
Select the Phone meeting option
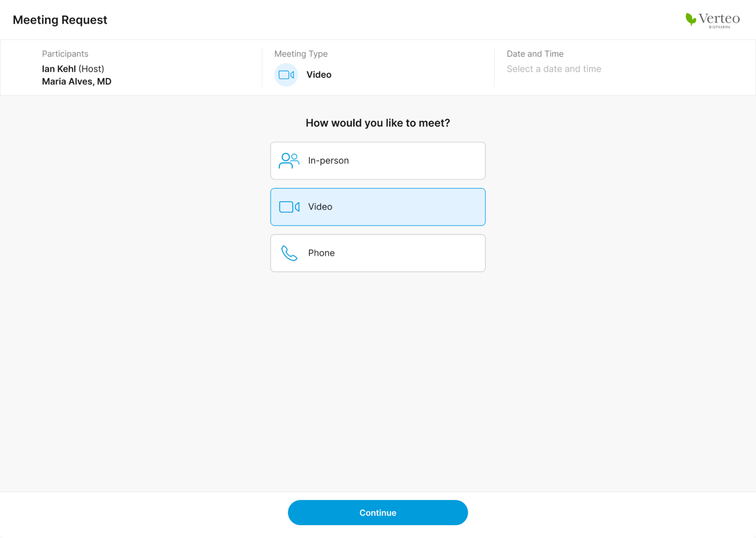pyautogui.click(x=377, y=253)
